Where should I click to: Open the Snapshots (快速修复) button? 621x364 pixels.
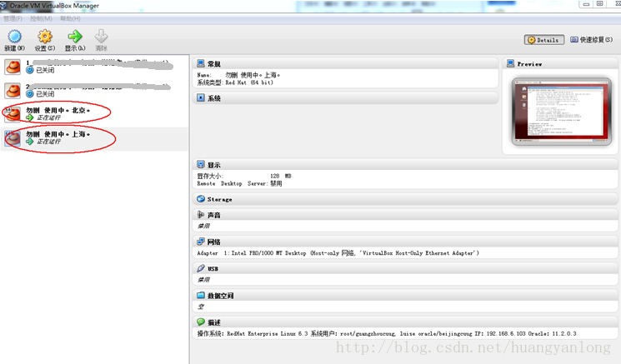pos(591,40)
